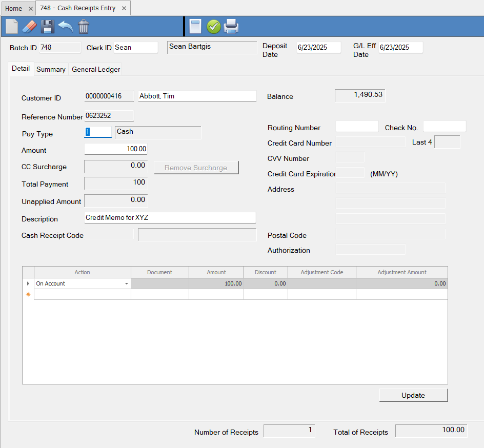Click the Discount column header
This screenshot has width=484, height=448.
(x=266, y=273)
